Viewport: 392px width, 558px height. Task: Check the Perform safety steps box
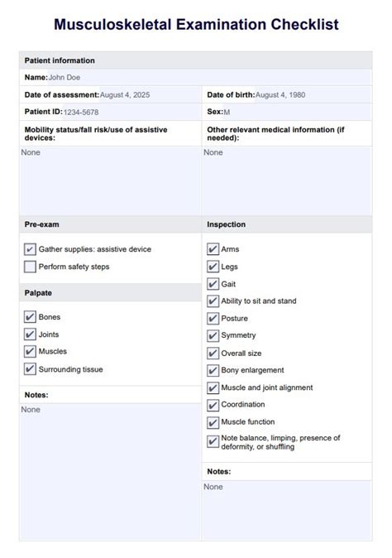(x=30, y=267)
